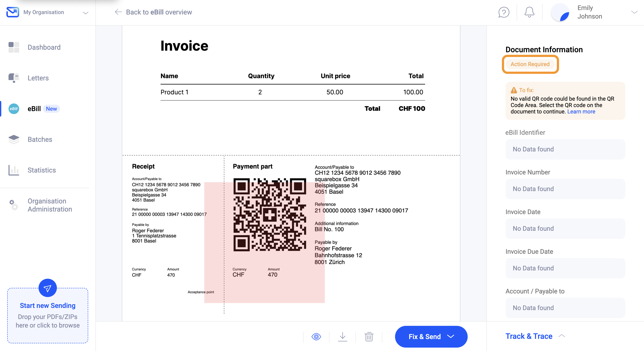
Task: Click the Payment part heading
Action: (x=253, y=166)
